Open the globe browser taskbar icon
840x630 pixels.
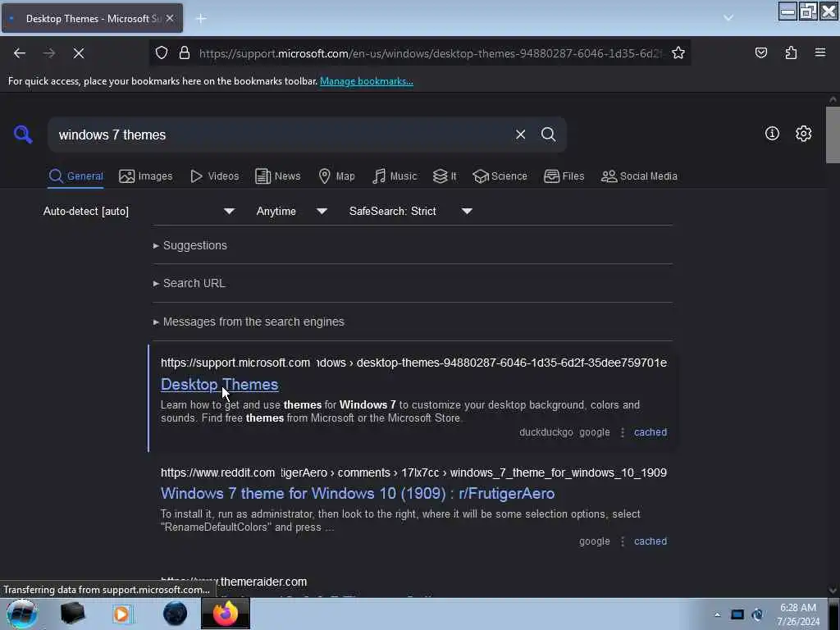175,614
